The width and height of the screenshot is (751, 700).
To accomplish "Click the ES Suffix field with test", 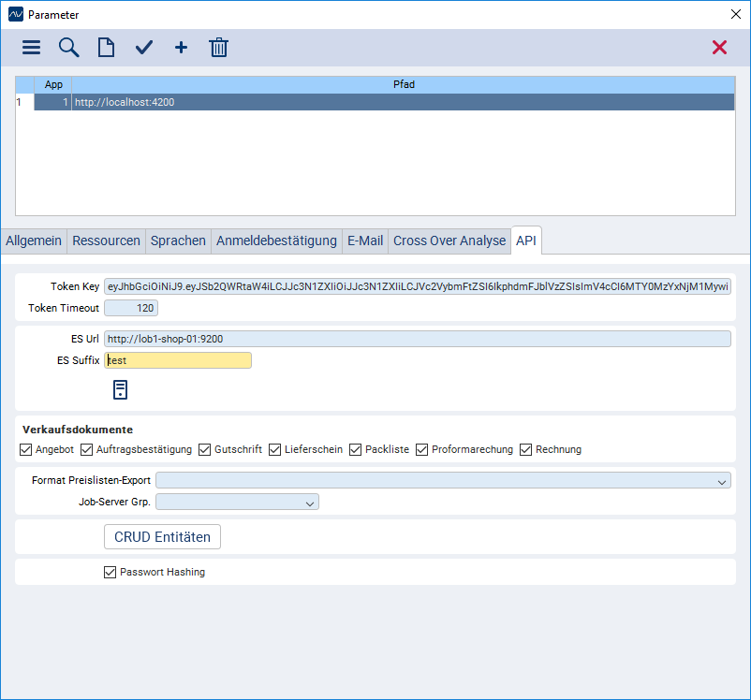I will point(178,360).
